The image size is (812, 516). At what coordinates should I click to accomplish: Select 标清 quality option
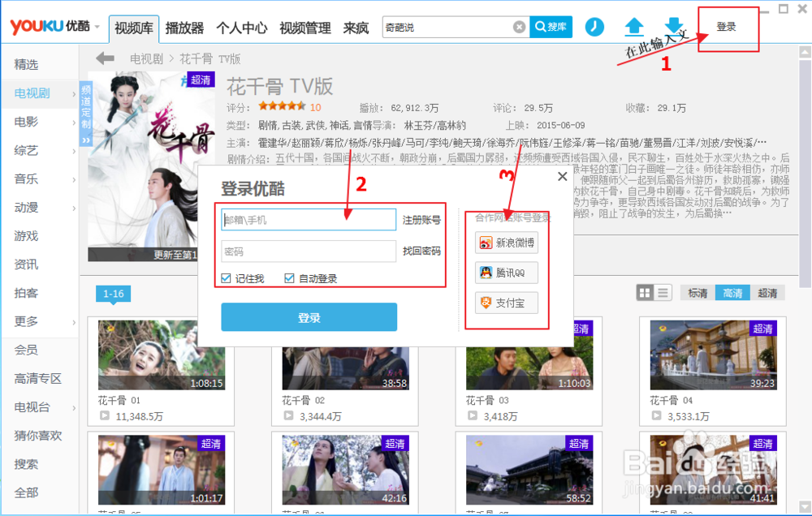698,293
